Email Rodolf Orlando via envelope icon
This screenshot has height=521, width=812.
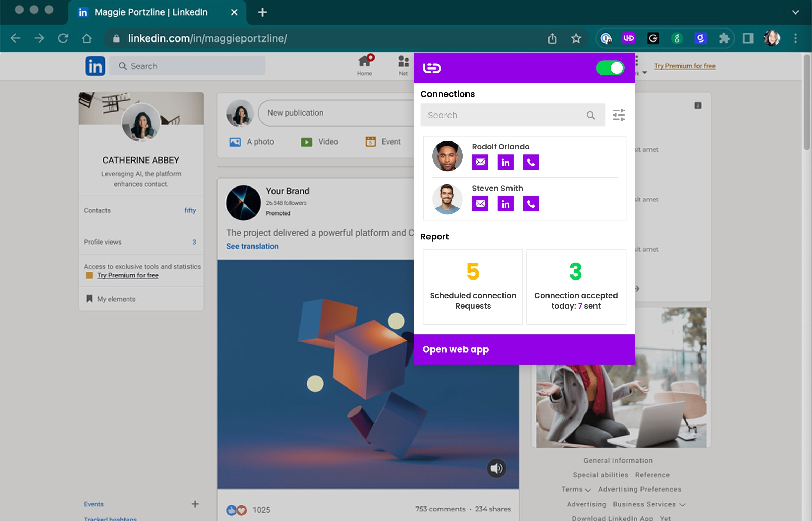(480, 162)
